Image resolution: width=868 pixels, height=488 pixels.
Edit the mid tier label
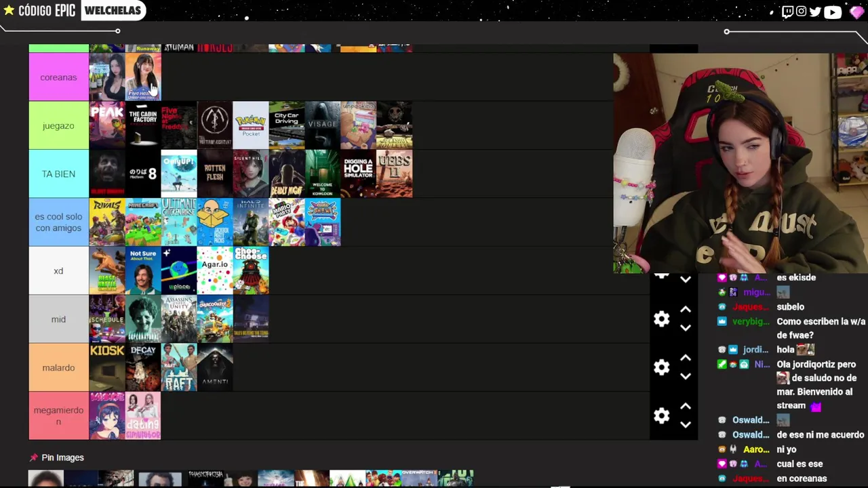tap(58, 319)
